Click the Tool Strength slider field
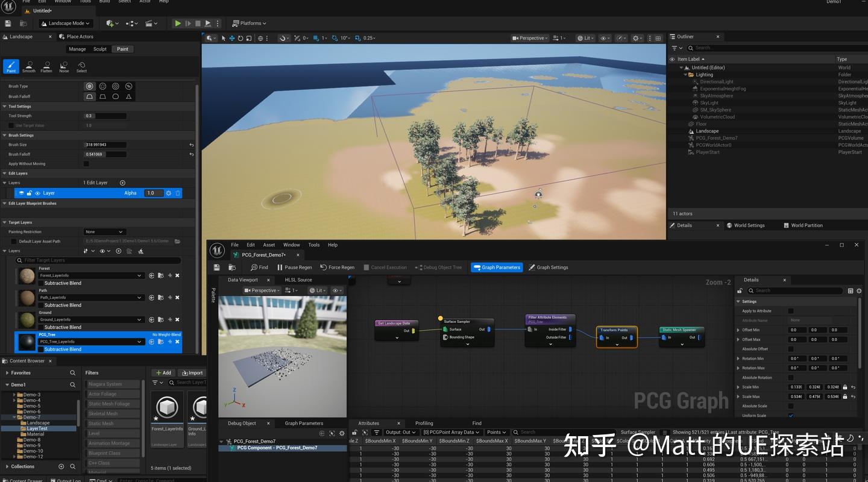The height and width of the screenshot is (482, 868). [105, 116]
